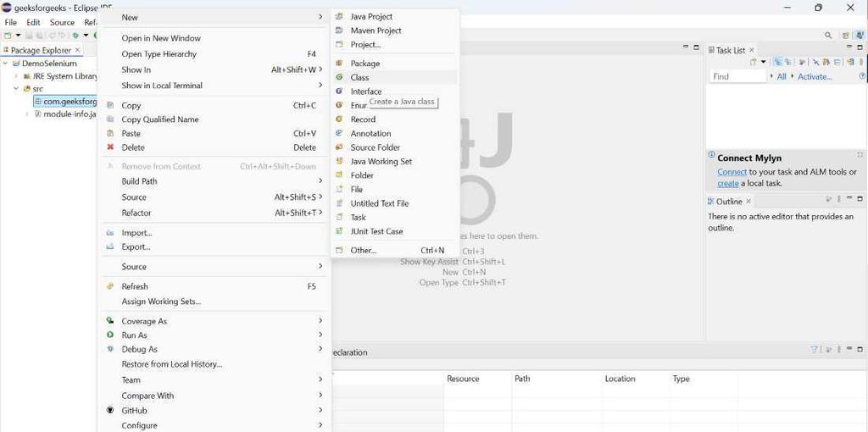Close the Outline view tab

748,202
